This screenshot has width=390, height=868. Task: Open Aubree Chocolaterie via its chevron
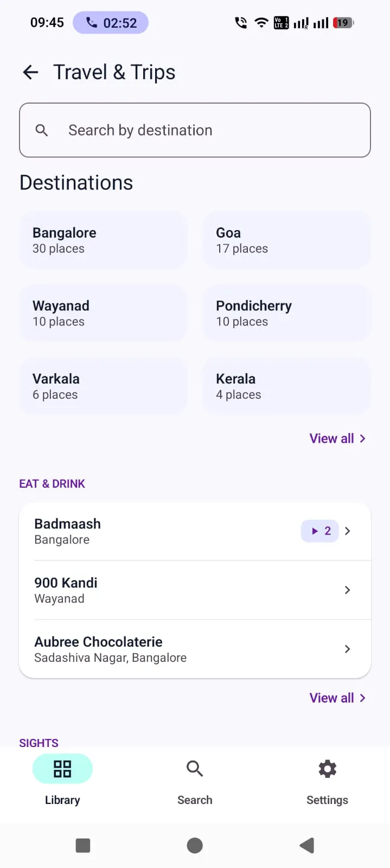click(x=348, y=649)
